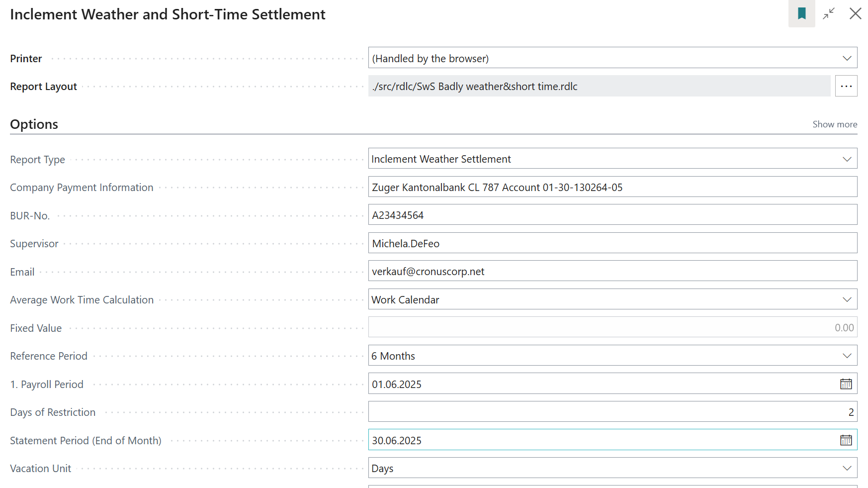The image size is (868, 488).
Task: Click the bookmark icon in the header
Action: (801, 14)
